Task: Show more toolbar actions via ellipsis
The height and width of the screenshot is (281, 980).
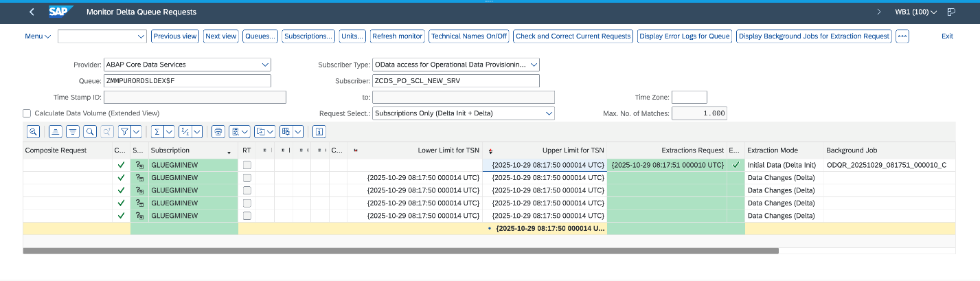Action: click(x=902, y=36)
